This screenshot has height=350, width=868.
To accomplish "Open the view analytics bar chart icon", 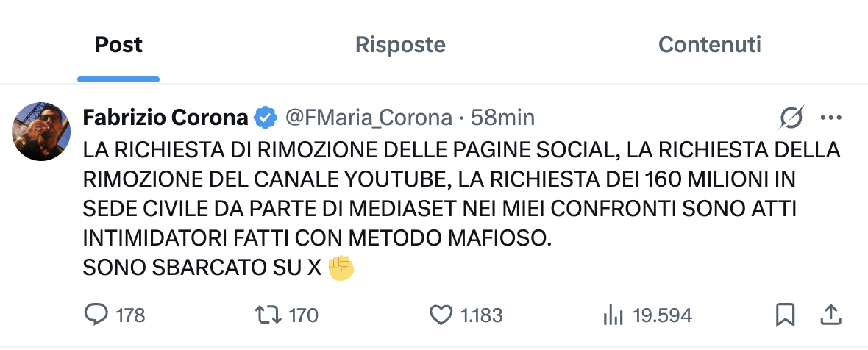I will click(x=613, y=315).
